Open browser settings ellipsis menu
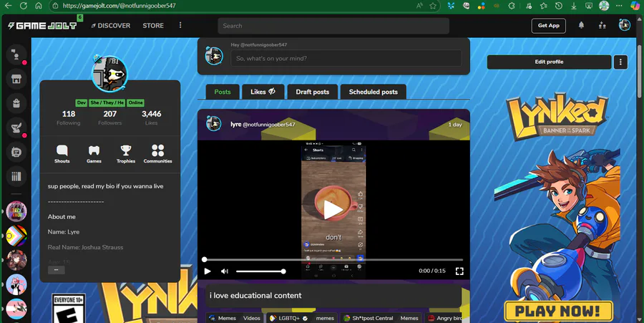Image resolution: width=644 pixels, height=323 pixels. pos(620,6)
